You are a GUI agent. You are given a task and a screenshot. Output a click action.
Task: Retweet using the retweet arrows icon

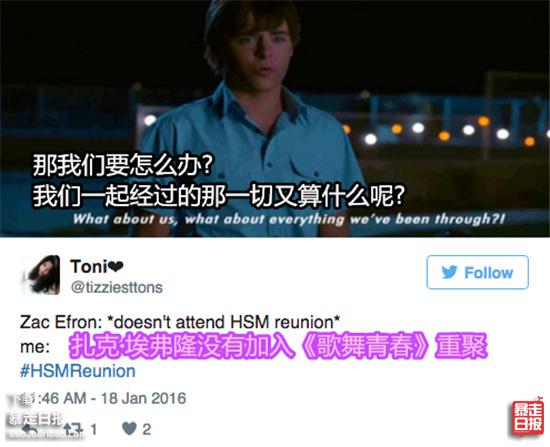(73, 429)
